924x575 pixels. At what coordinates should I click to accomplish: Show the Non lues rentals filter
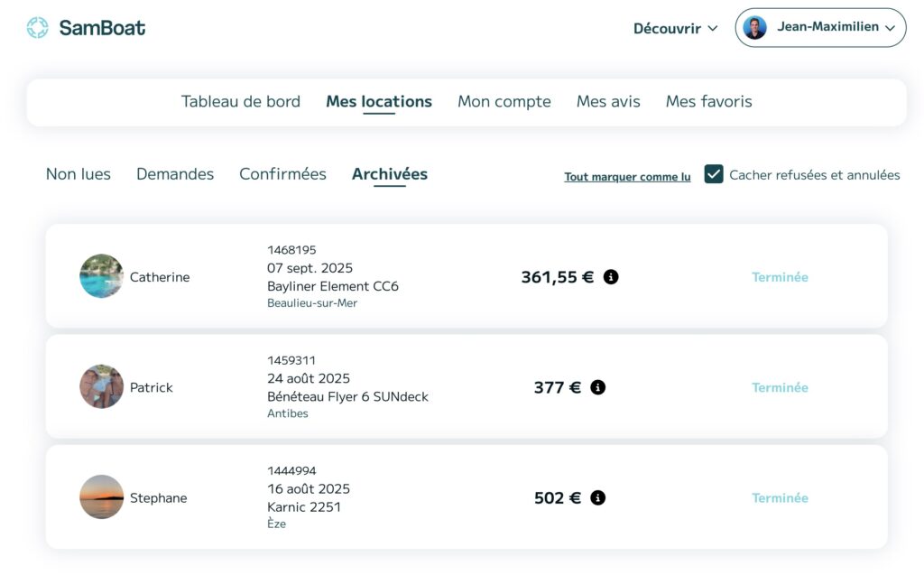79,174
